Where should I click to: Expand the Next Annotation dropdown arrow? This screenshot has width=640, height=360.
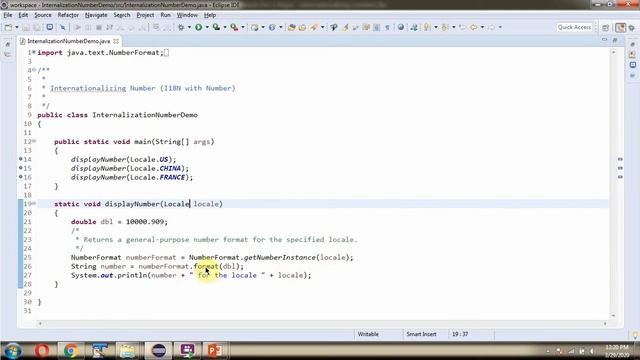tap(436, 27)
